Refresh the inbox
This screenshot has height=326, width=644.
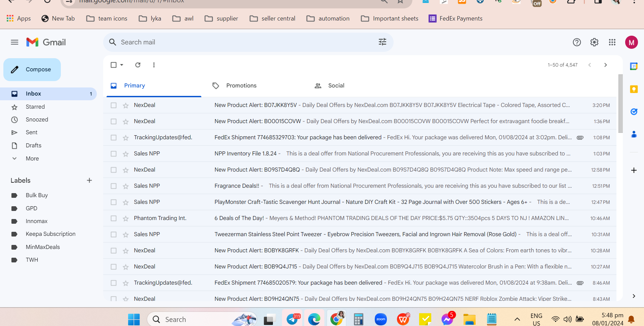click(138, 65)
